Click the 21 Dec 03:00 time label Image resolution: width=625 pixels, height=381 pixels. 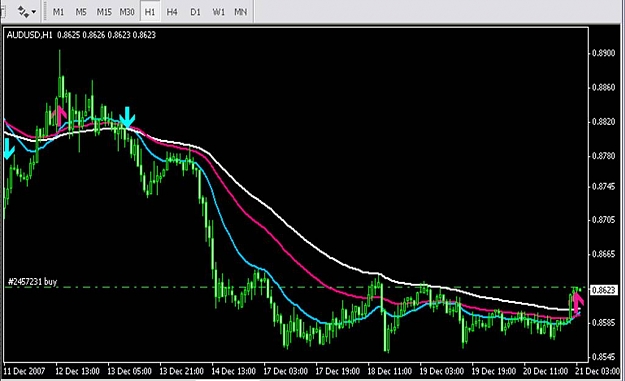[x=597, y=371]
